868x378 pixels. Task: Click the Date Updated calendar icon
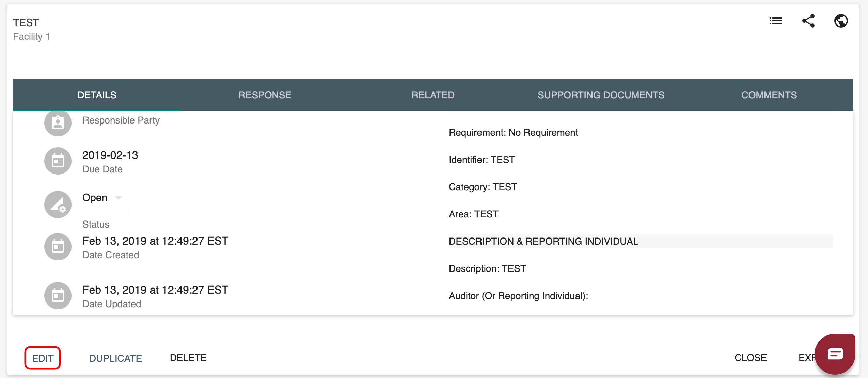pos(58,296)
